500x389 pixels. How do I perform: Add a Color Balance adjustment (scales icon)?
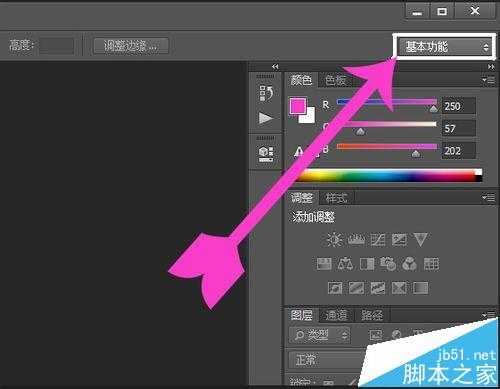(x=345, y=264)
